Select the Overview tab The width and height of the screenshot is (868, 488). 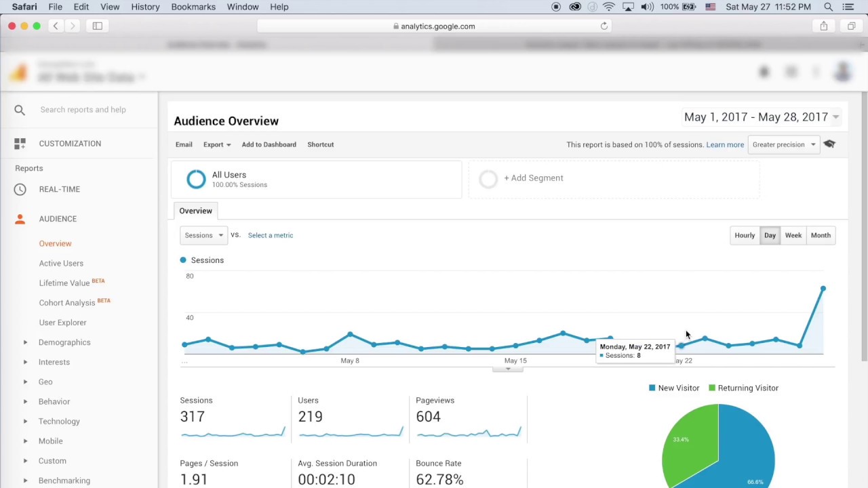pyautogui.click(x=195, y=211)
